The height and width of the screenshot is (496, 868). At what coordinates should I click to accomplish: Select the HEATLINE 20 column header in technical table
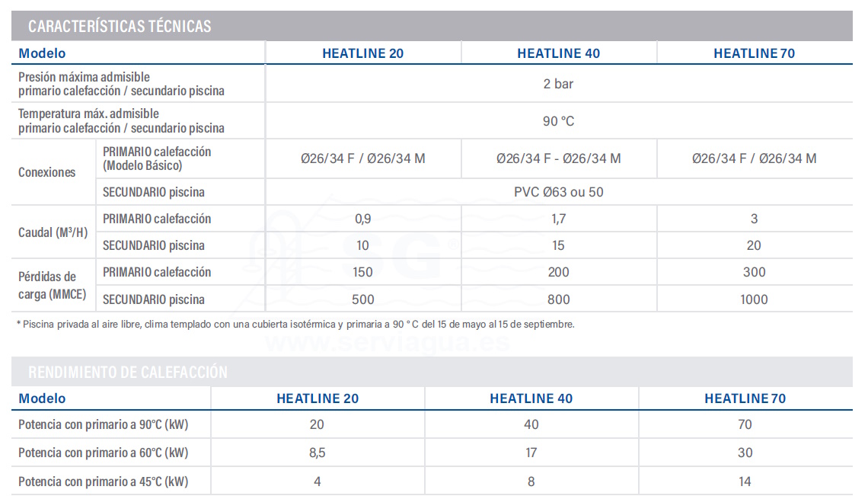click(362, 53)
